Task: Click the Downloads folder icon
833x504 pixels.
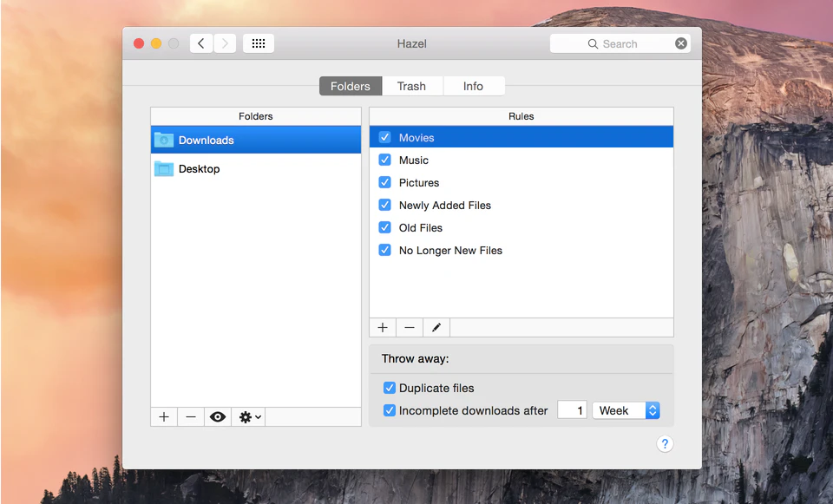Action: tap(164, 141)
